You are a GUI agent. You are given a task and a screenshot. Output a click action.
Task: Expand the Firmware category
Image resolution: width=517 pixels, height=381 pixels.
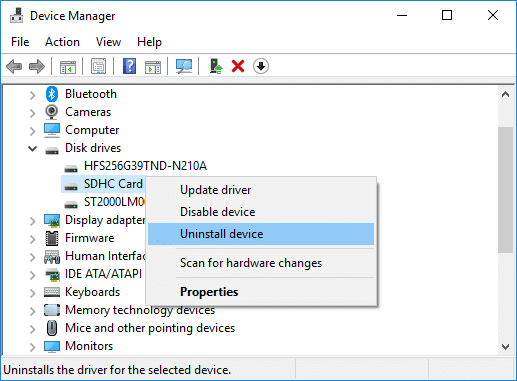click(x=32, y=239)
